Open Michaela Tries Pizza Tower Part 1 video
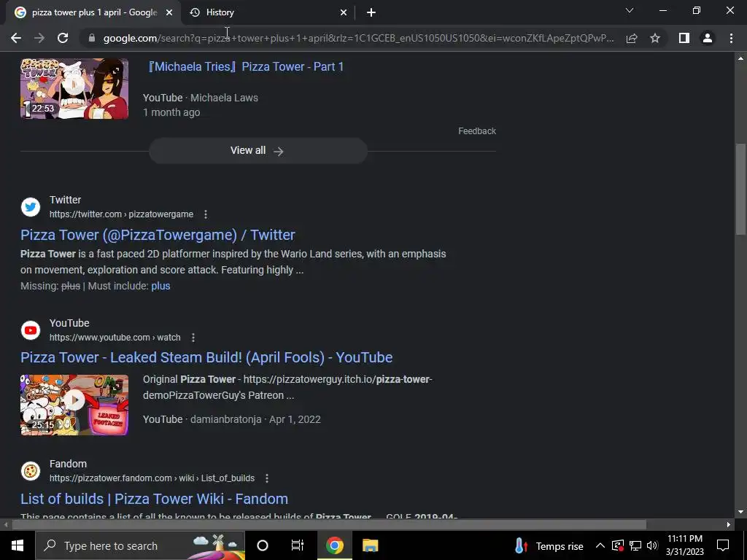Screen dimensions: 747x560 (245, 66)
